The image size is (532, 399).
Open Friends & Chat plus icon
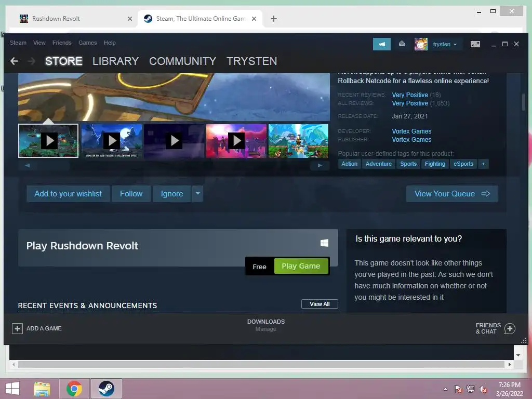[510, 328]
